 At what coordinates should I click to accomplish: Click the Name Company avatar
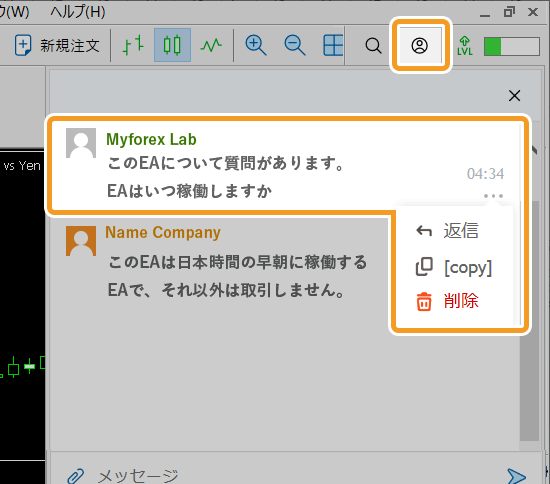click(x=81, y=241)
